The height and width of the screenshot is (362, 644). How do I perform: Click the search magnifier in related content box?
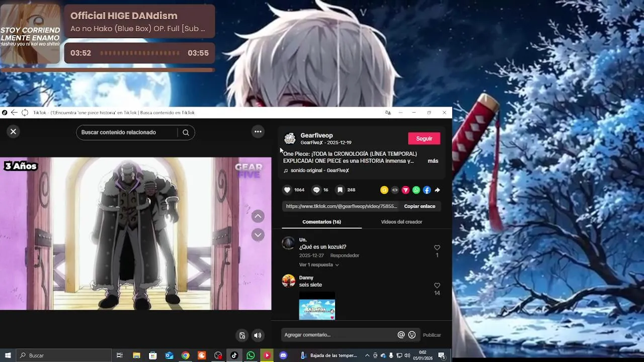coord(186,132)
